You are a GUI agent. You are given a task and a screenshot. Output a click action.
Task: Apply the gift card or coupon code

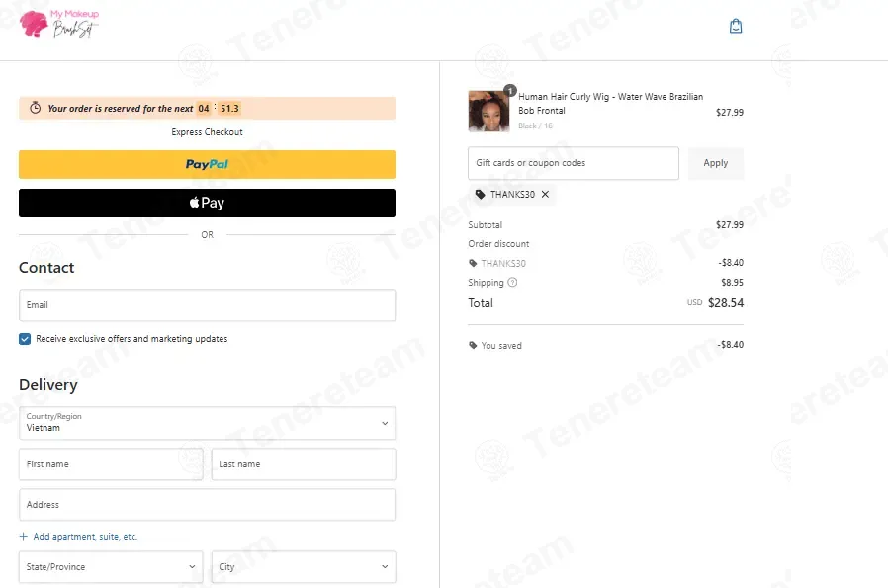pyautogui.click(x=715, y=163)
